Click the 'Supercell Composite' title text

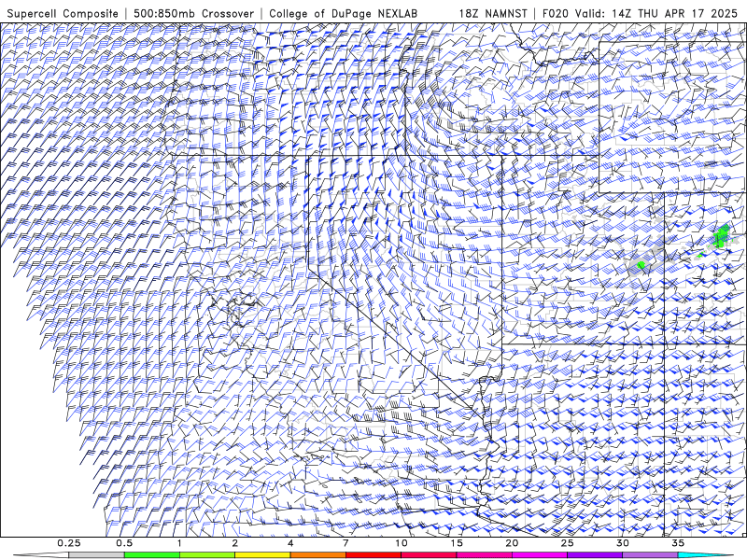coord(63,13)
